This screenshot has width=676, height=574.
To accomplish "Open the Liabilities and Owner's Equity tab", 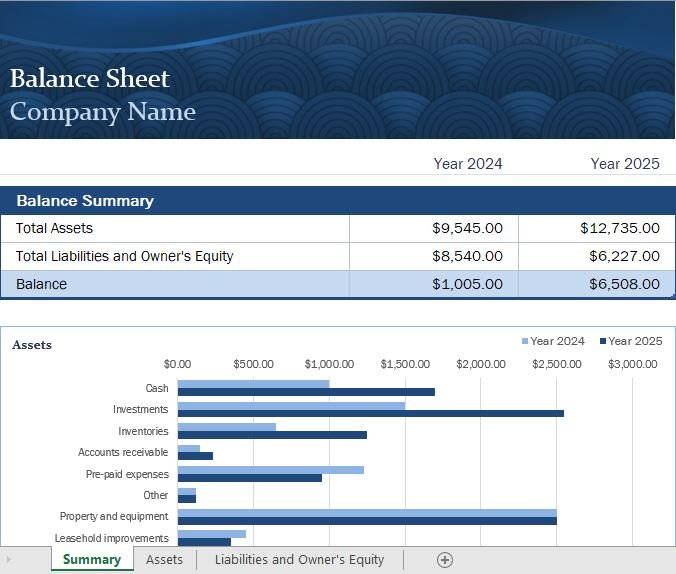I will [x=299, y=560].
